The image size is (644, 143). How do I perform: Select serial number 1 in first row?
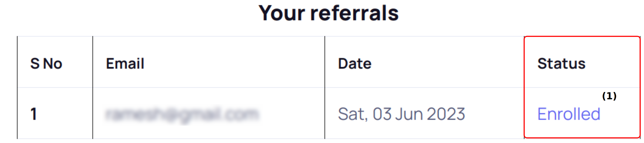pyautogui.click(x=33, y=114)
